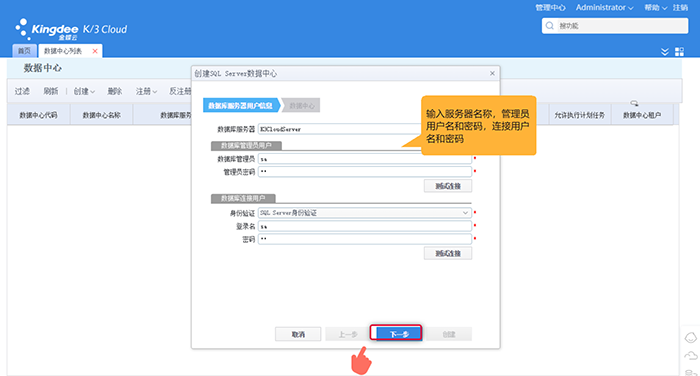
Task: Focus the connection user password (密码) field
Action: coord(365,239)
